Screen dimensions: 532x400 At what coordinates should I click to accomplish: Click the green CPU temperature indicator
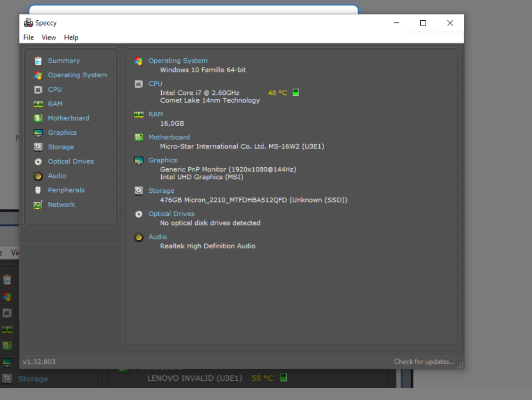click(x=296, y=93)
